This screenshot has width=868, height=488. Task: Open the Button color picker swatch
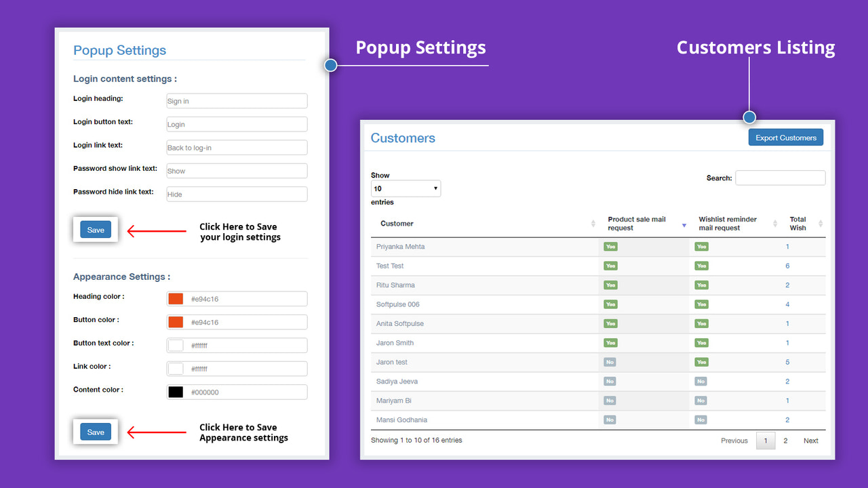(x=174, y=321)
